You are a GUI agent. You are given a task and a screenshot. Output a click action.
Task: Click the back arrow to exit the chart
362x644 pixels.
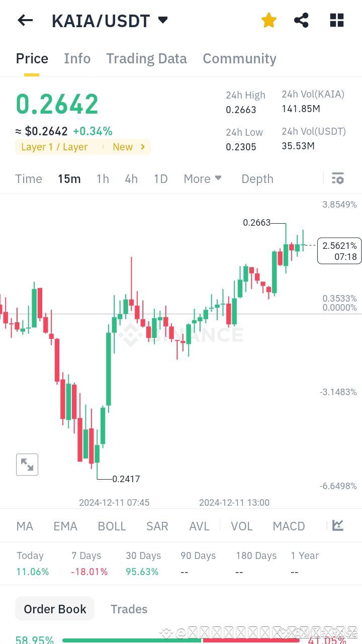pos(25,20)
